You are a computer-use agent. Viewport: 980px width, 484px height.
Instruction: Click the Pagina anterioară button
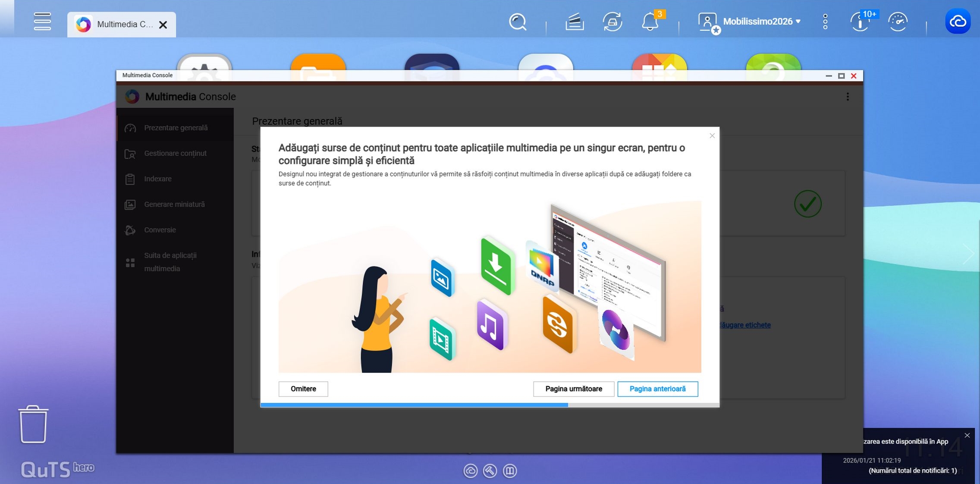657,389
